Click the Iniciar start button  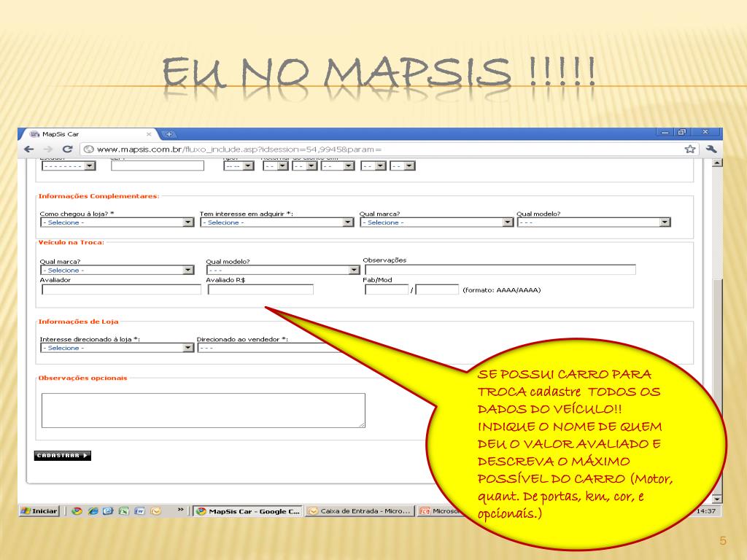(39, 511)
